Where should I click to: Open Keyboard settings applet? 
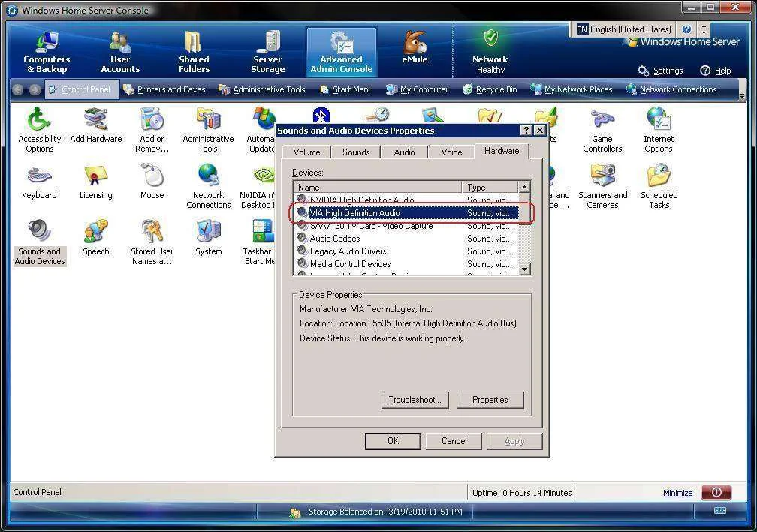pyautogui.click(x=39, y=183)
